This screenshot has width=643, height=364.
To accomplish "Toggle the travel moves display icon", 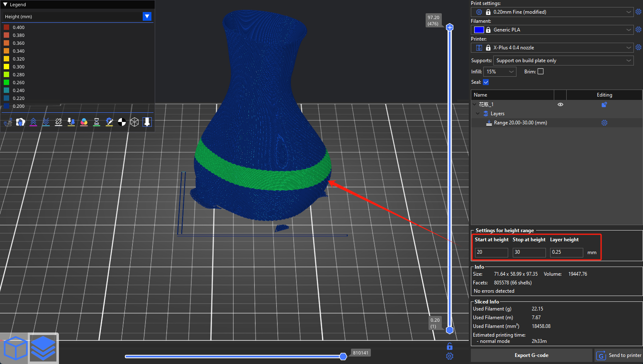I will coord(8,122).
